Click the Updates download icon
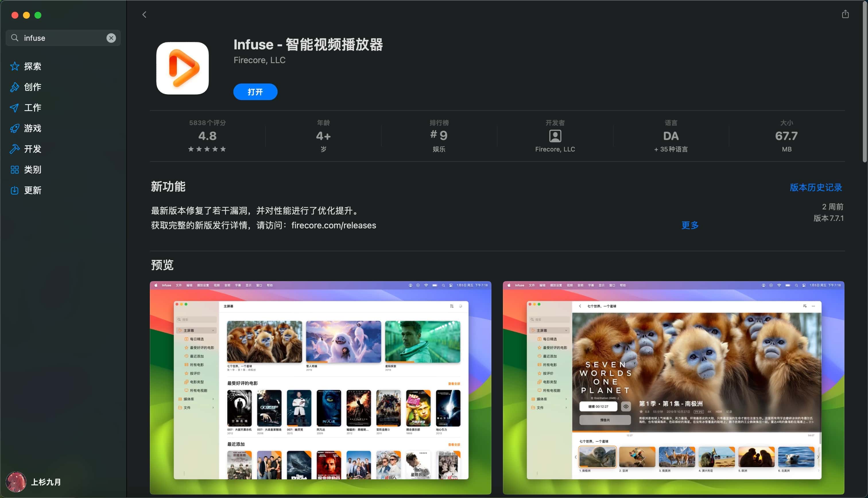This screenshot has width=868, height=498. click(x=14, y=190)
